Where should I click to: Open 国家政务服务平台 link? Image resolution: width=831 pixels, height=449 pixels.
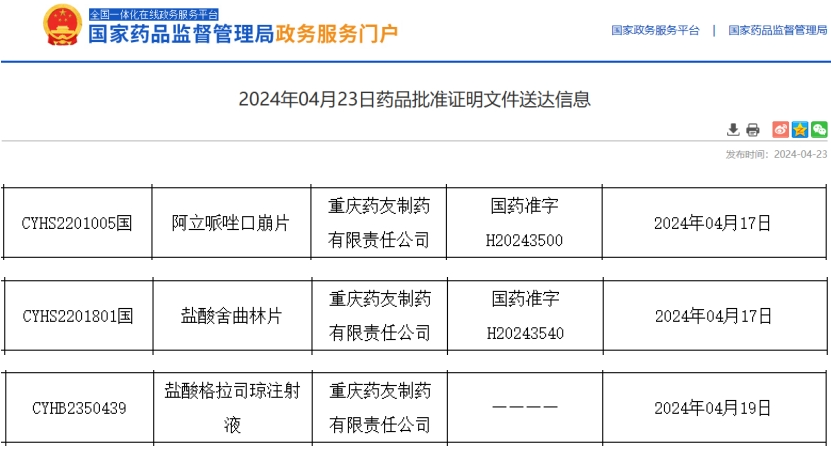point(656,30)
